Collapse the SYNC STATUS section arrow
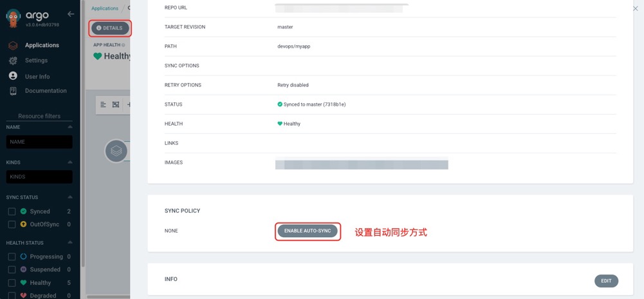 tap(70, 197)
